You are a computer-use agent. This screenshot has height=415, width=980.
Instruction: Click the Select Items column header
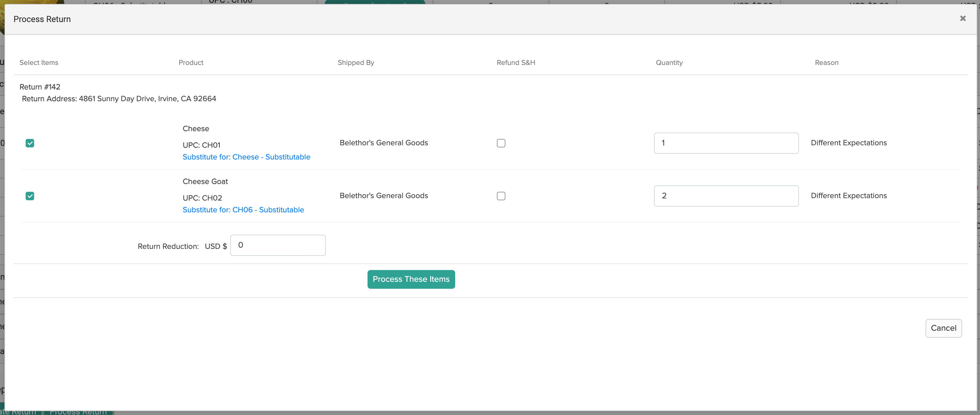click(x=39, y=63)
